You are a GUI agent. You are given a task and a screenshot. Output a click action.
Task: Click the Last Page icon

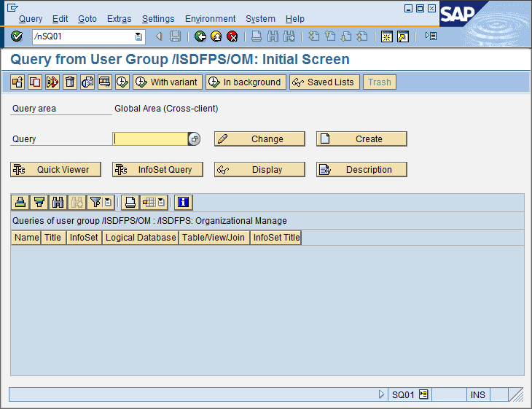coord(362,36)
